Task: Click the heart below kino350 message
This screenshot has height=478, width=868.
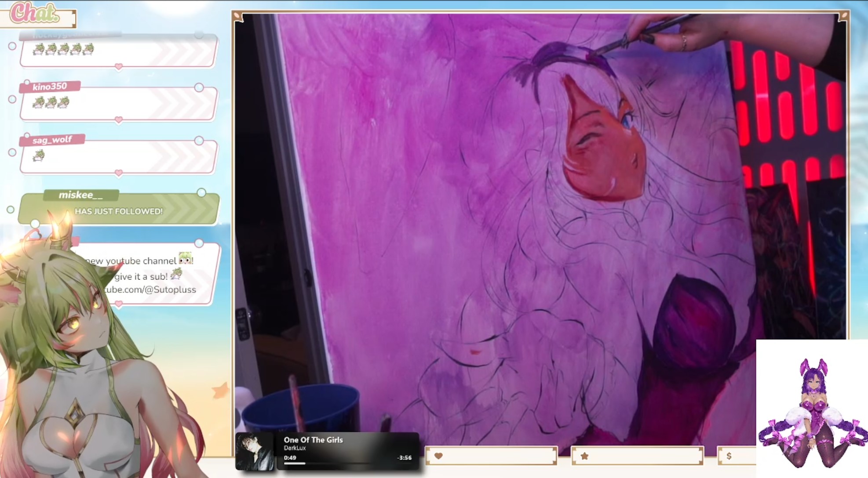Action: tap(118, 120)
